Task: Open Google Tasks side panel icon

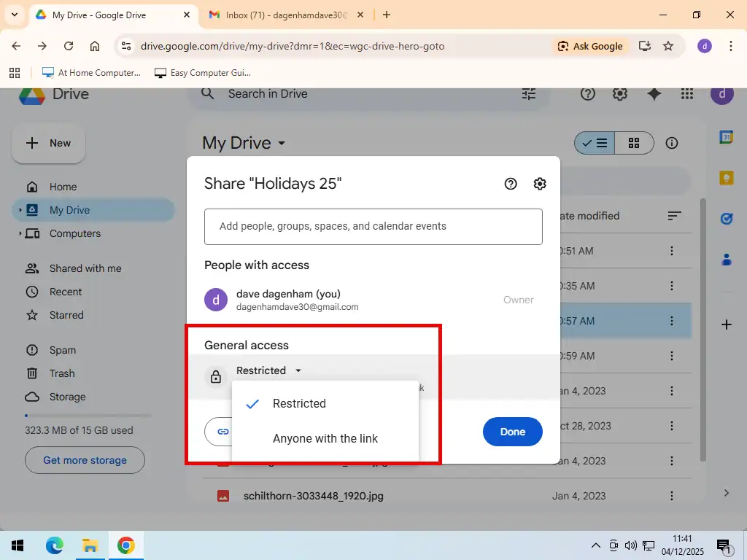Action: 727,219
